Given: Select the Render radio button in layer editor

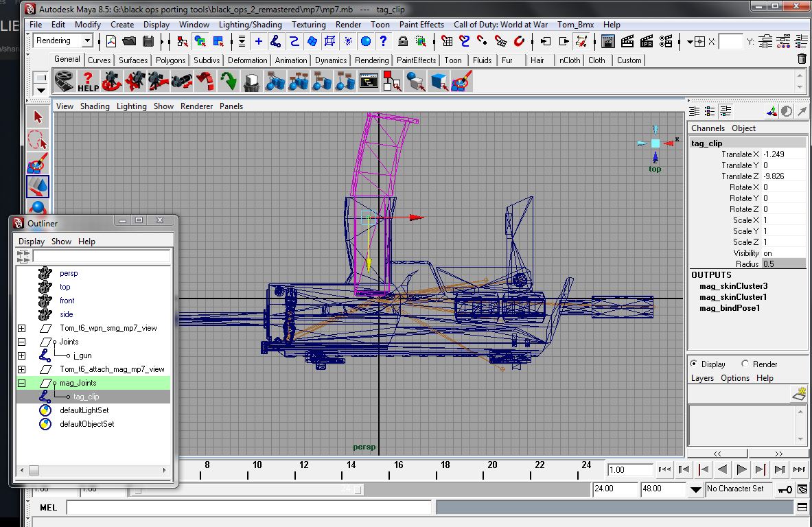Looking at the screenshot, I should coord(745,364).
